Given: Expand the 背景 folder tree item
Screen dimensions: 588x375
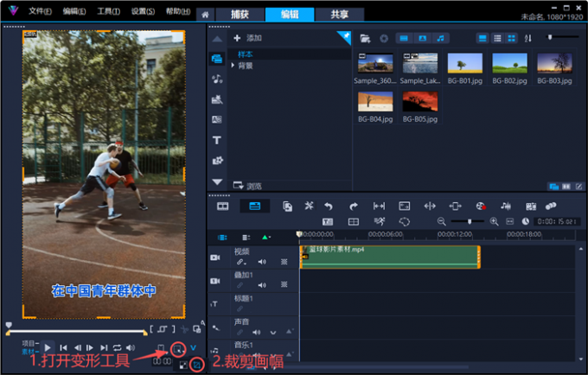Looking at the screenshot, I should pyautogui.click(x=233, y=66).
